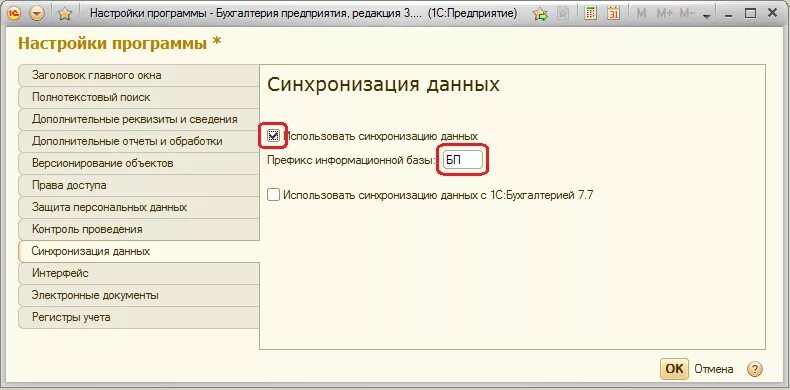Click the 1C application logo icon

click(x=15, y=14)
